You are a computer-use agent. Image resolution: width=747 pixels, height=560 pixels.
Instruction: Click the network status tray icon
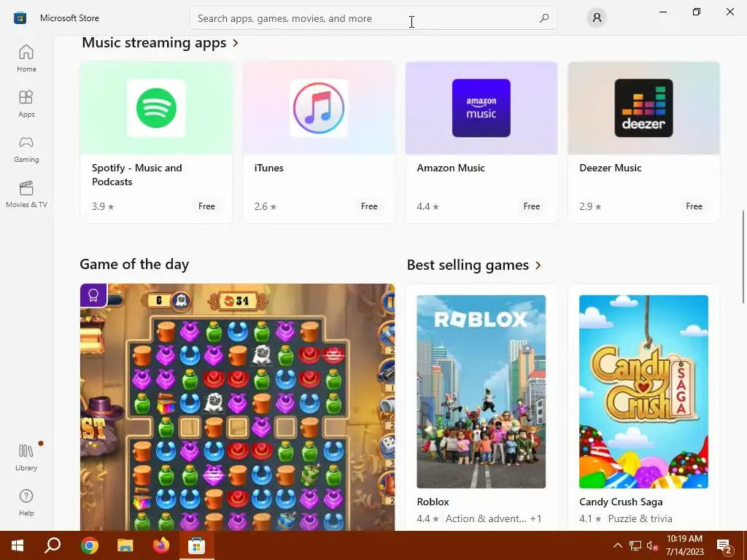point(635,545)
